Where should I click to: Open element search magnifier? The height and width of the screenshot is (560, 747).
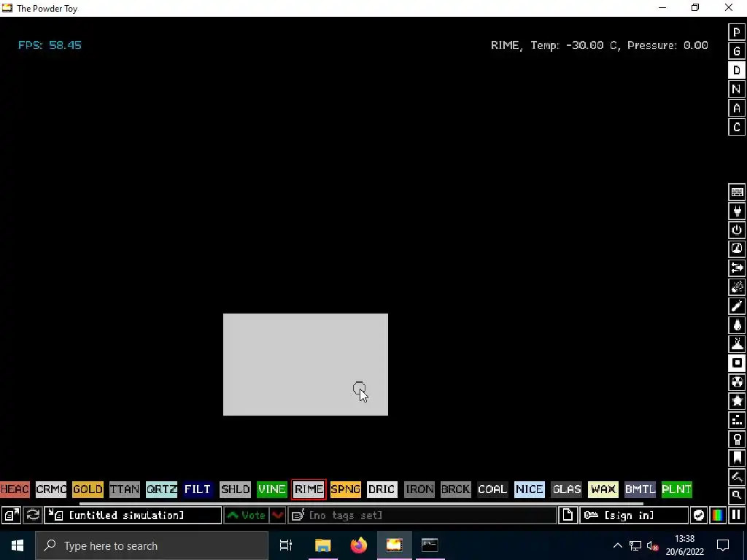pyautogui.click(x=737, y=495)
